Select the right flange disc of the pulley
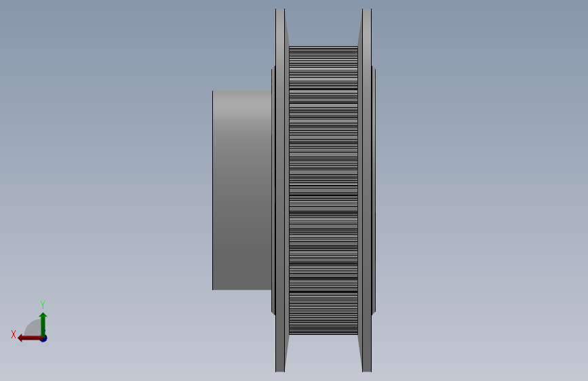Image resolution: width=588 pixels, height=381 pixels. tap(367, 190)
